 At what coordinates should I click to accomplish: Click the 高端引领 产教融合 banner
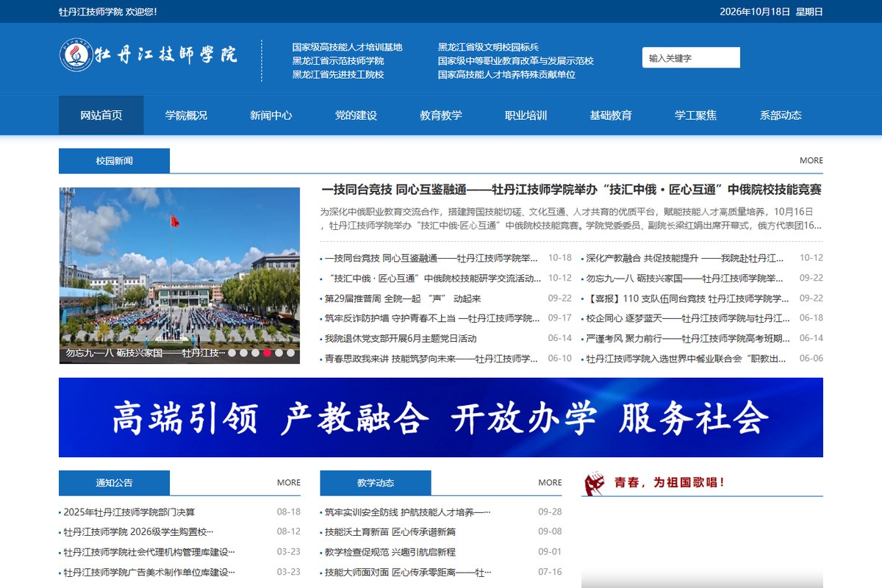point(441,417)
